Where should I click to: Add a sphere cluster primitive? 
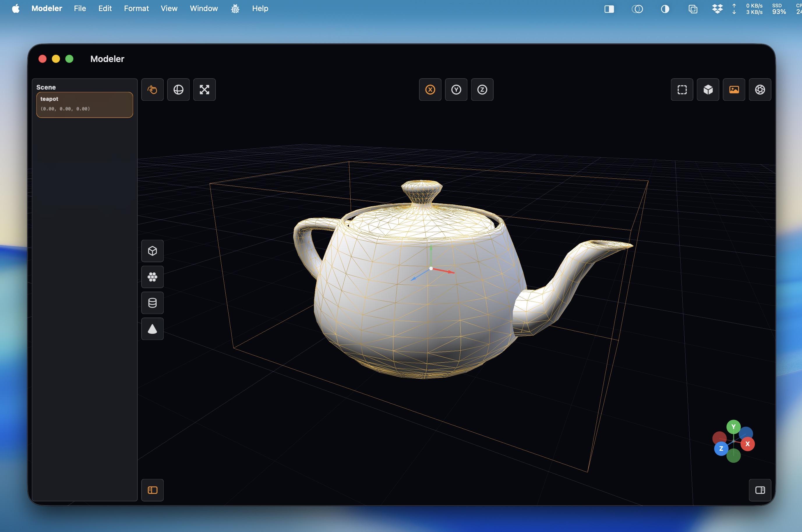(x=152, y=277)
